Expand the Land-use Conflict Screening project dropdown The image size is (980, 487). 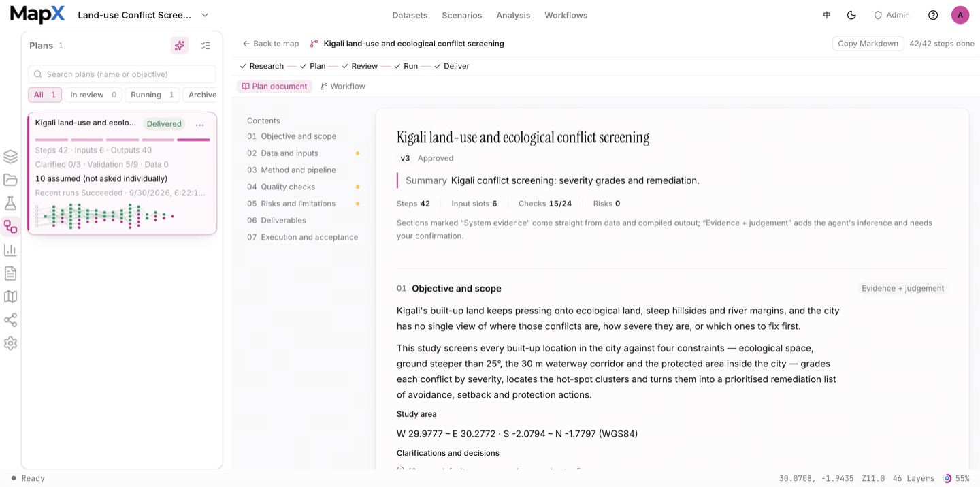[143, 15]
